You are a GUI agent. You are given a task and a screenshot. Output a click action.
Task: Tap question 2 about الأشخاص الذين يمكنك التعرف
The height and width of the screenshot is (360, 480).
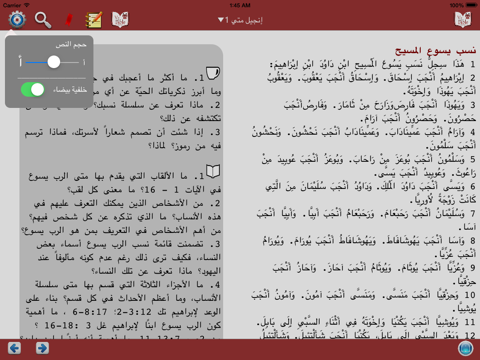pos(121,217)
